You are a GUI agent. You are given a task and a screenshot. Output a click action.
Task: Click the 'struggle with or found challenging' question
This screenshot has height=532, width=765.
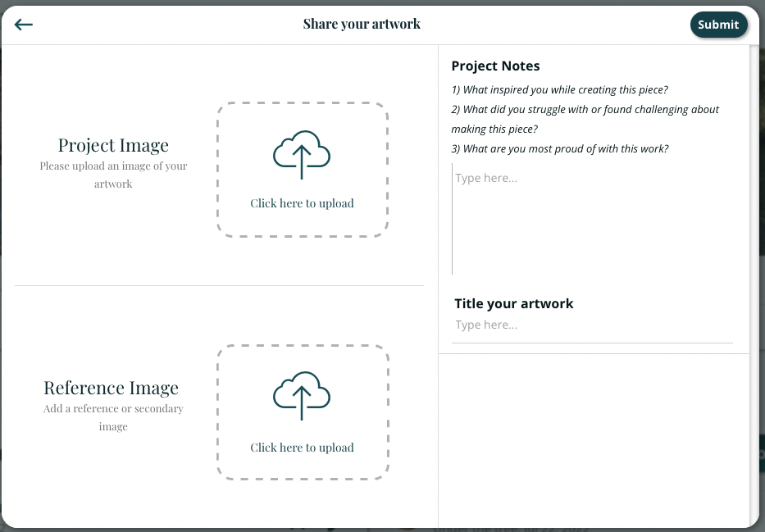[x=585, y=119]
